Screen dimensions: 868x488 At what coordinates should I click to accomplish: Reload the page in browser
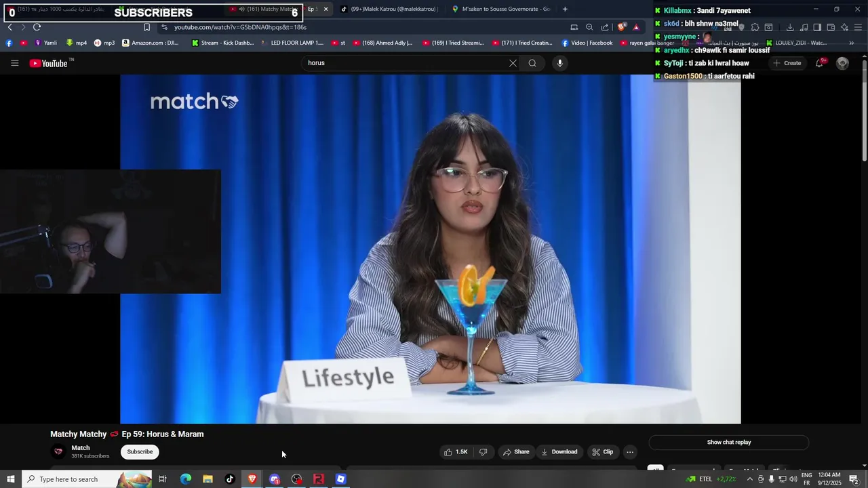tap(37, 27)
